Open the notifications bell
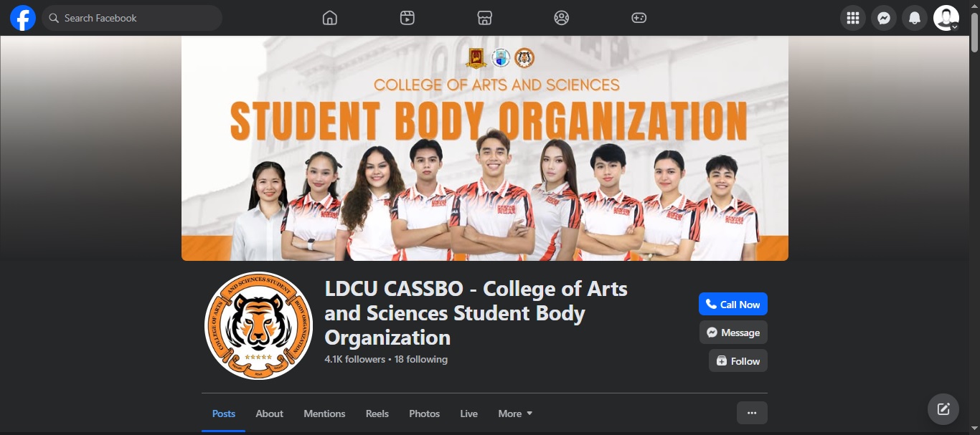Image resolution: width=980 pixels, height=435 pixels. click(x=915, y=18)
